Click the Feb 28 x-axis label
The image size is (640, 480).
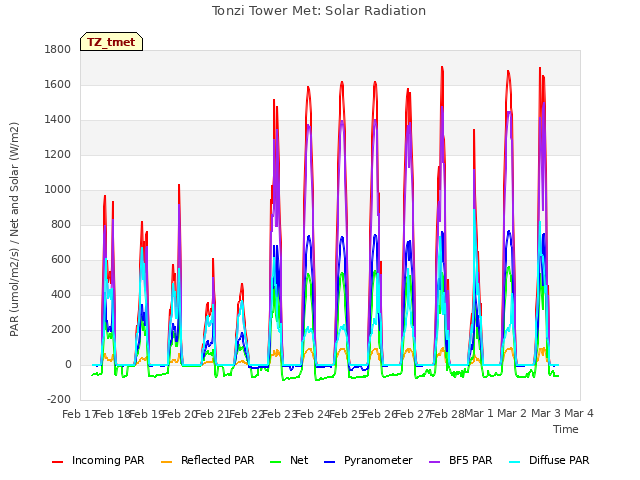tap(447, 414)
